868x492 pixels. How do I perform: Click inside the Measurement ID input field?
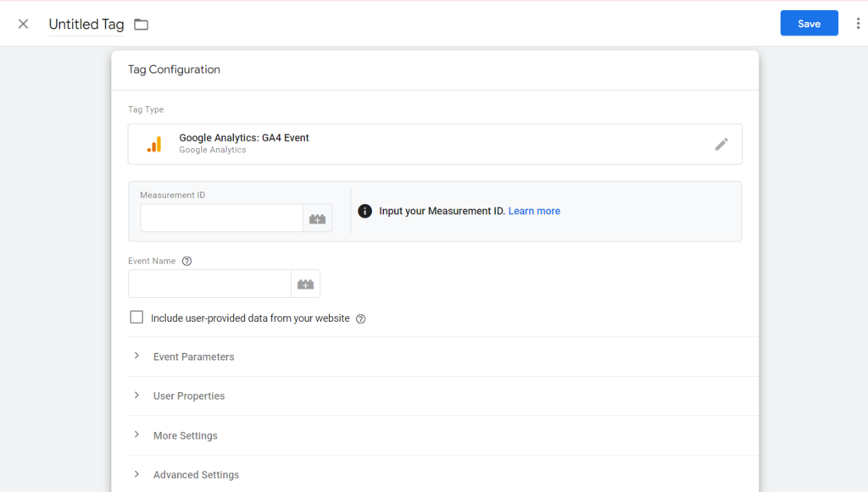point(220,218)
